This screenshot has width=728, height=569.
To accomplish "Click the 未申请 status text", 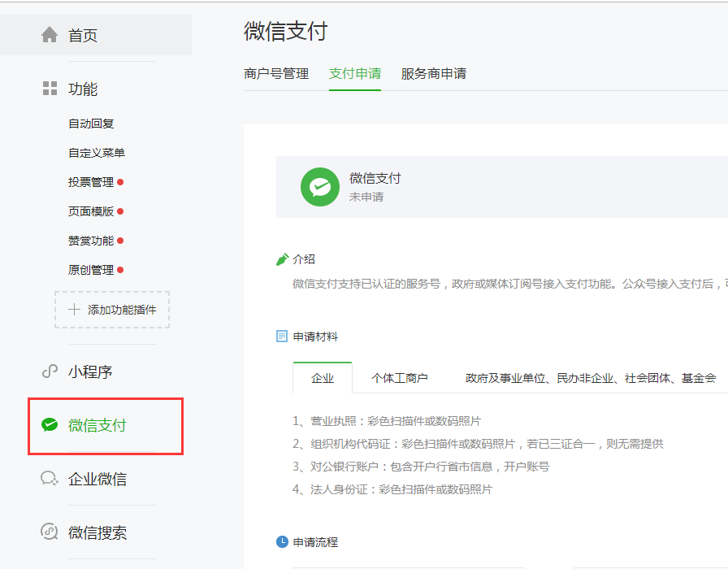I will pos(366,197).
